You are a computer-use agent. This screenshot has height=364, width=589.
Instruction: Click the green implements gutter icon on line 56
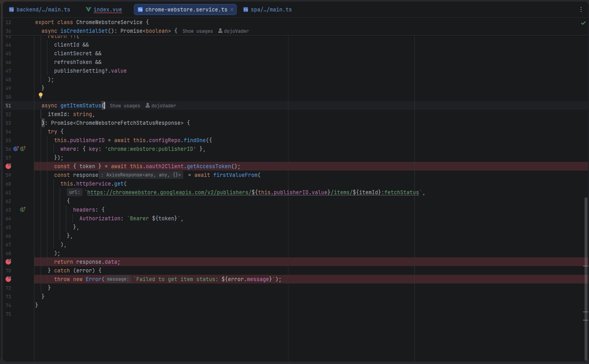pyautogui.click(x=23, y=149)
